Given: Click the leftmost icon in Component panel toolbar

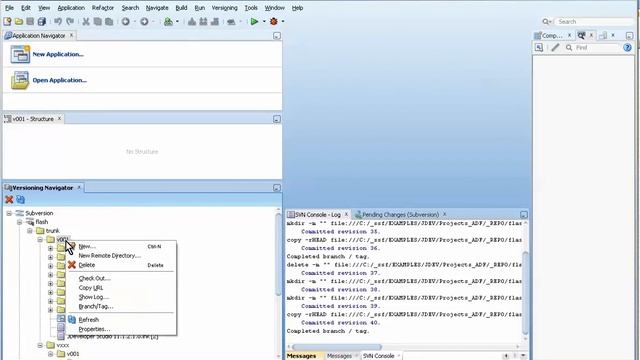Looking at the screenshot, I should click(539, 48).
